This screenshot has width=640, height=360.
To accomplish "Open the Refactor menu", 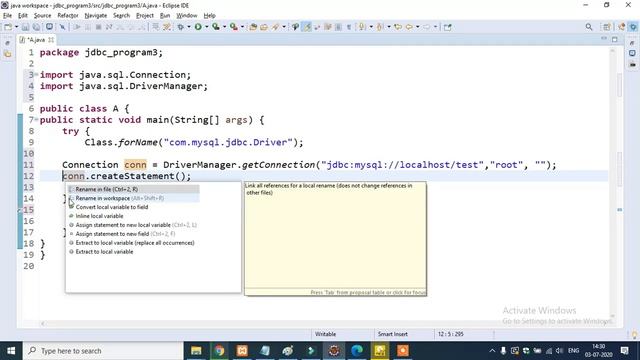I will coord(68,16).
